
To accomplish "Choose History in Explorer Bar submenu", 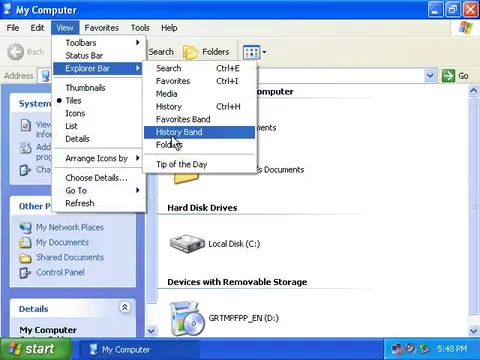I will pyautogui.click(x=199, y=107).
